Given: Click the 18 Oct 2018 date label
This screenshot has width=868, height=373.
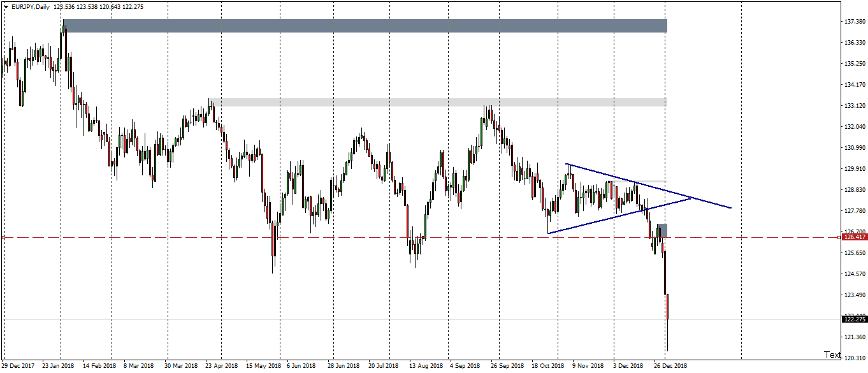Looking at the screenshot, I should click(548, 366).
